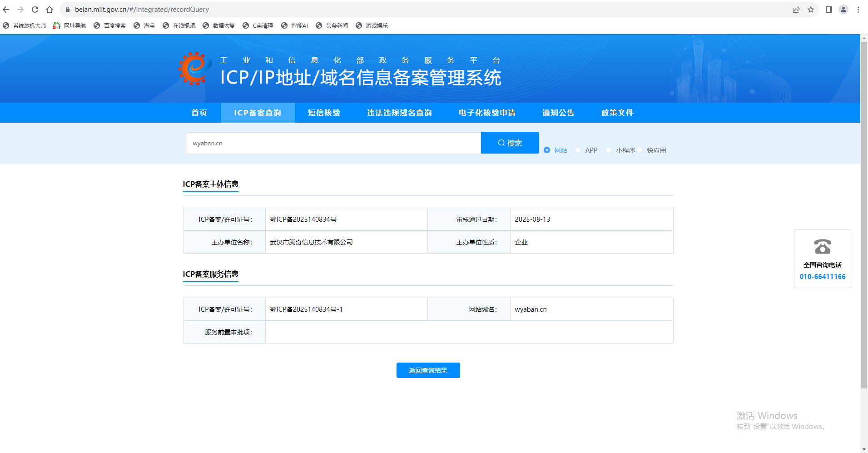Reload the current page
This screenshot has height=453, width=868.
(x=35, y=10)
